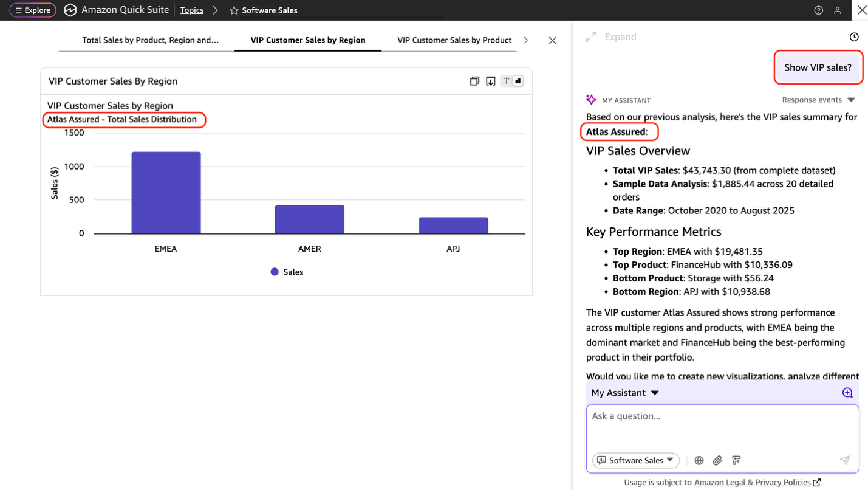
Task: Click the AMER axis label
Action: 310,249
